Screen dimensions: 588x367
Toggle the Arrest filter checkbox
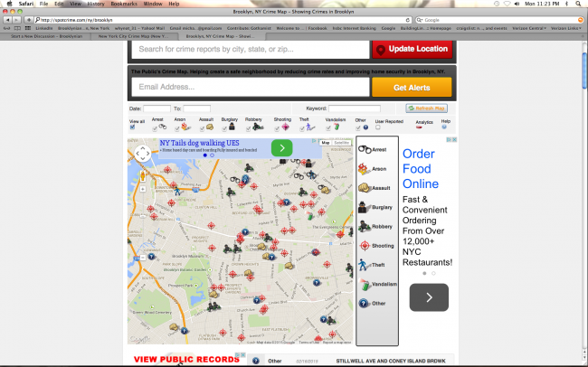[x=155, y=128]
